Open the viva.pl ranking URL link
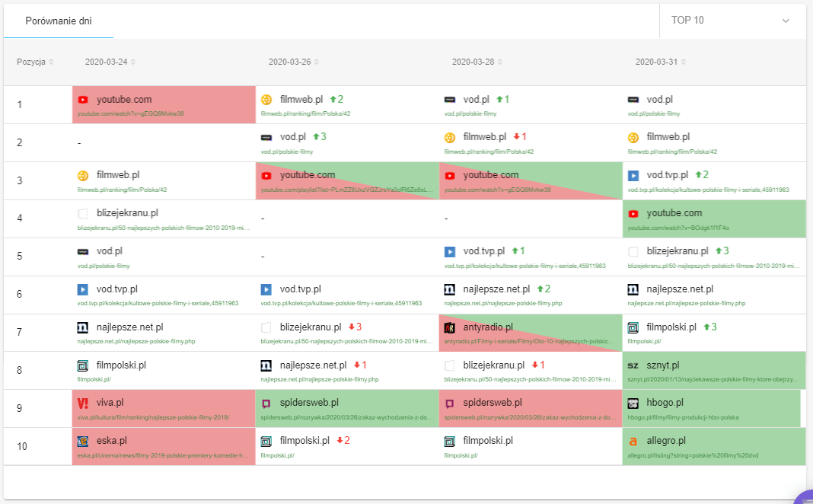 pyautogui.click(x=152, y=417)
